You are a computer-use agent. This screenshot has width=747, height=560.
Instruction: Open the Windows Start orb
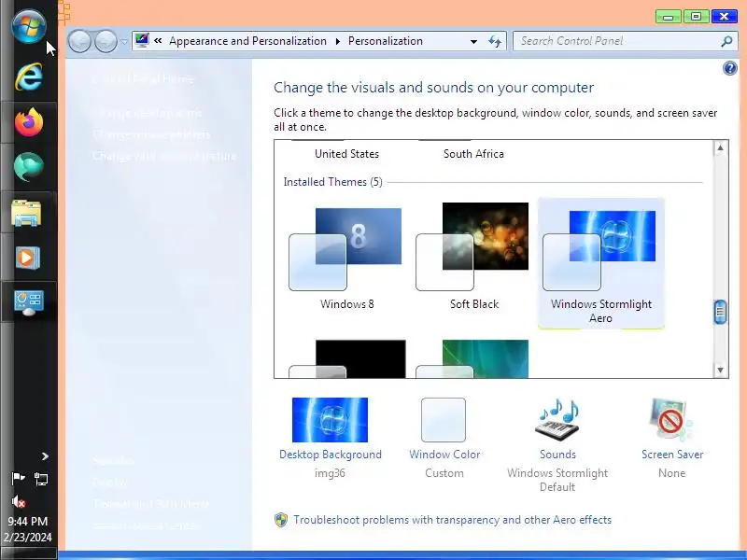(29, 27)
